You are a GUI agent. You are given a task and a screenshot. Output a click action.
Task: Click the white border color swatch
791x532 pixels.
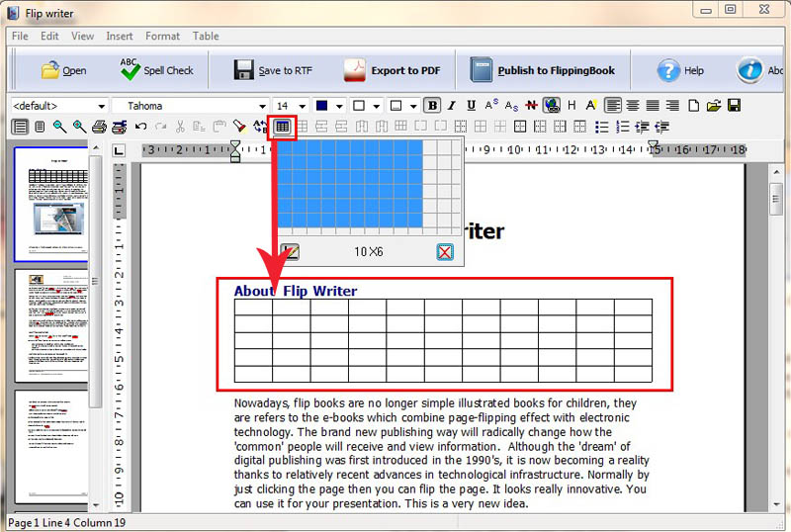point(359,106)
